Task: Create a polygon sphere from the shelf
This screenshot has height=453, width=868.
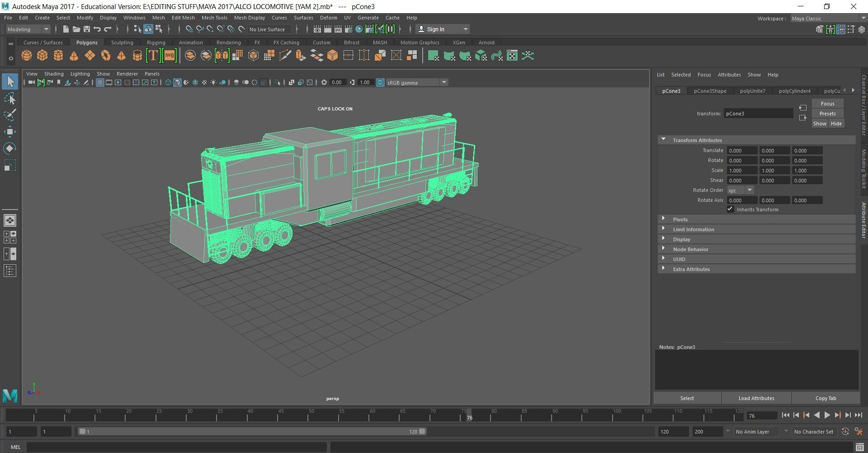Action: tap(27, 56)
